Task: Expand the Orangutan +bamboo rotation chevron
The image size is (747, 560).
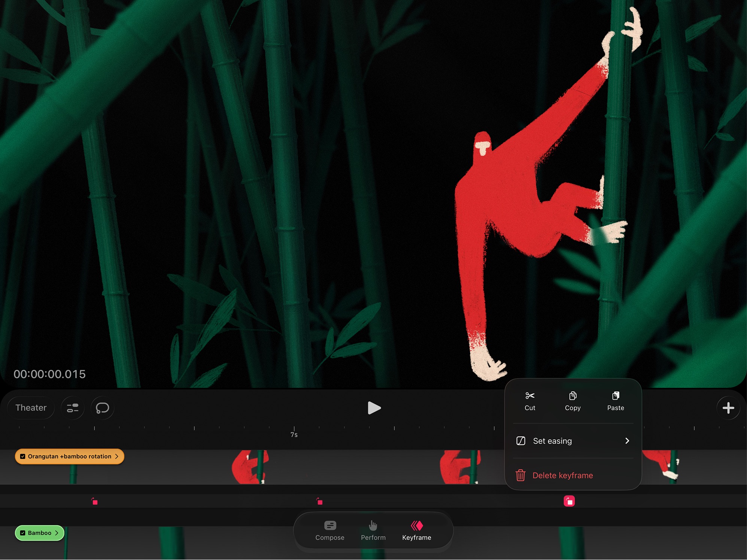Action: (x=117, y=456)
